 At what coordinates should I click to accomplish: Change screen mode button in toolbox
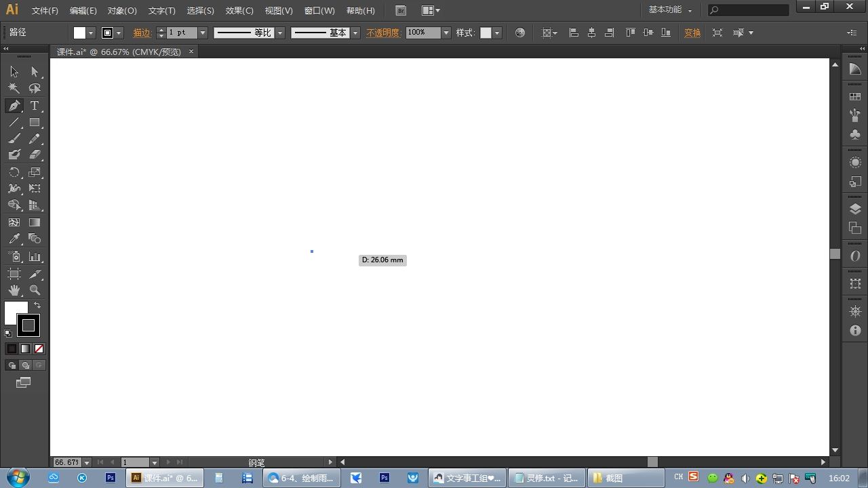click(24, 382)
